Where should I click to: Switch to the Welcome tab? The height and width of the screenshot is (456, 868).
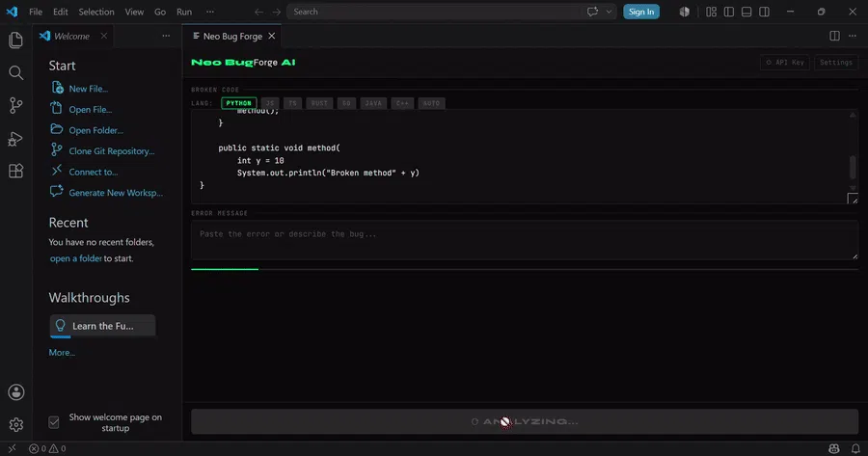pos(72,36)
